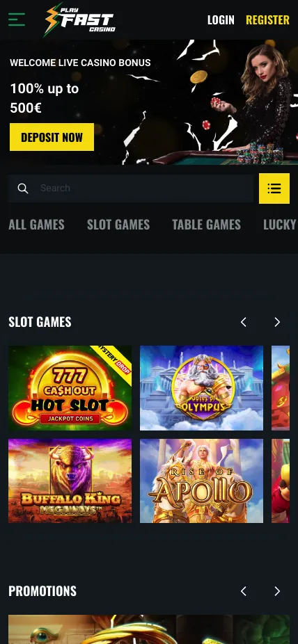298x644 pixels.
Task: Open the hamburger navigation menu
Action: tap(17, 19)
